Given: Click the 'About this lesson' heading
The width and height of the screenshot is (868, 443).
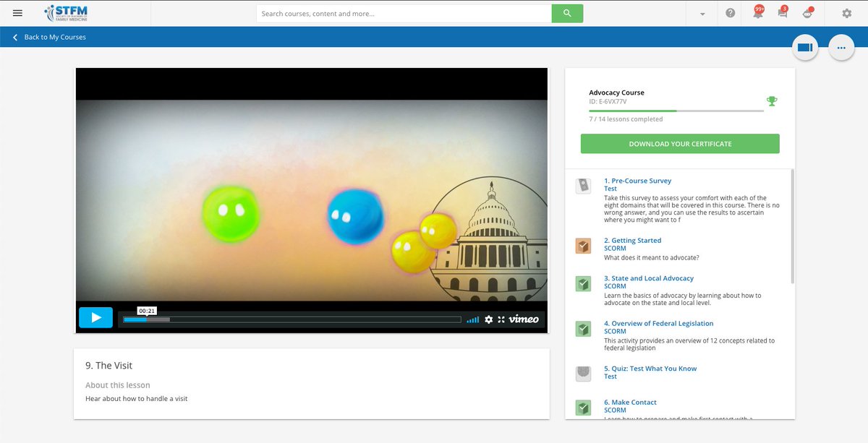Looking at the screenshot, I should 118,385.
